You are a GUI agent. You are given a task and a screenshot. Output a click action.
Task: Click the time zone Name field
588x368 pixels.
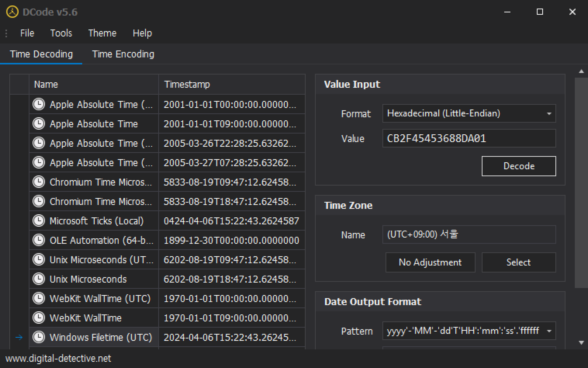pyautogui.click(x=469, y=234)
